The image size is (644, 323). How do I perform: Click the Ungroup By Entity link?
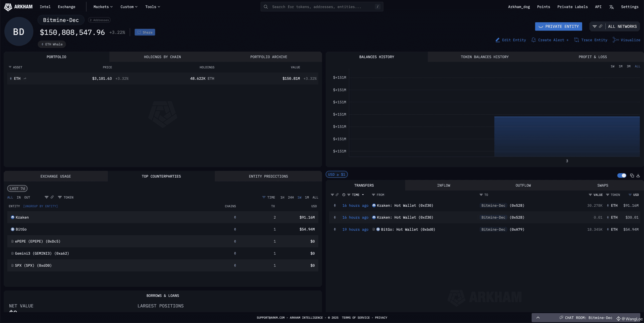click(x=40, y=206)
